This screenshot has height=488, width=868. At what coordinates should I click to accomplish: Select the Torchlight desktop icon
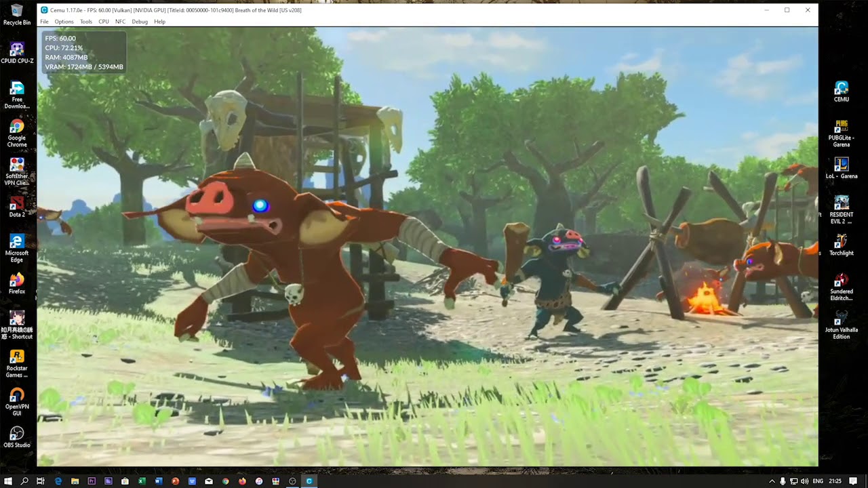pos(842,245)
